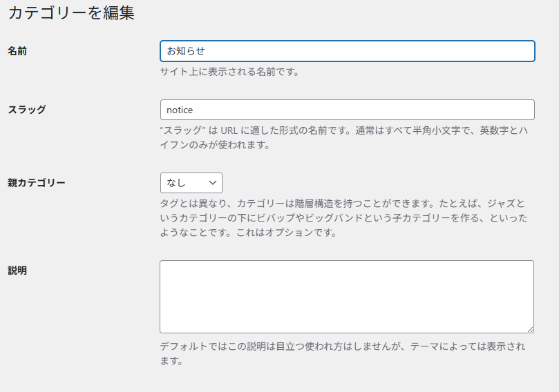Click the 名前 field label
This screenshot has width=559, height=392.
(x=17, y=51)
